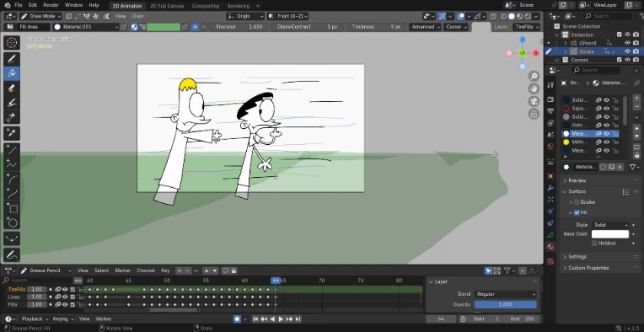The width and height of the screenshot is (644, 332).
Task: Click the current frame field showing 64
Action: pos(441,319)
